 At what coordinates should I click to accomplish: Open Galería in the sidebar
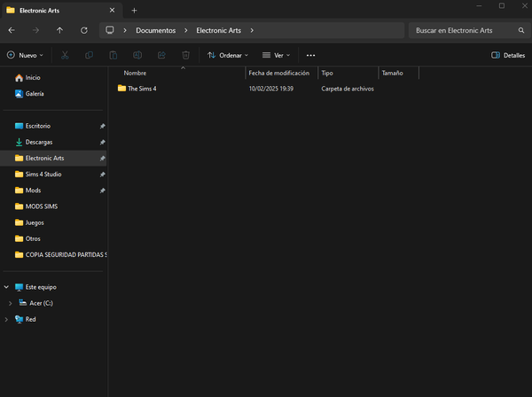click(35, 94)
